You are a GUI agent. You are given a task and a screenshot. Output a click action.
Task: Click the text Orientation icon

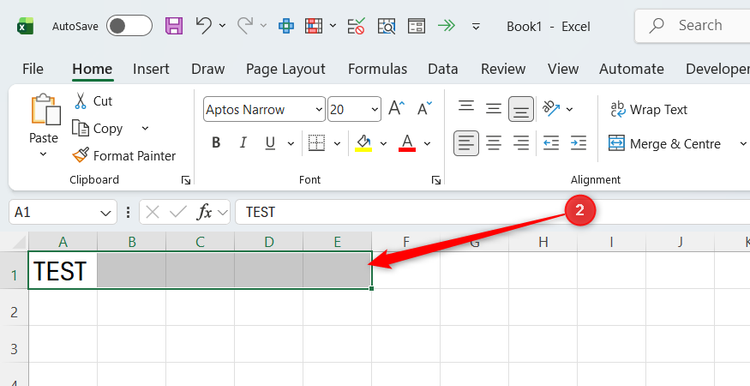(551, 109)
